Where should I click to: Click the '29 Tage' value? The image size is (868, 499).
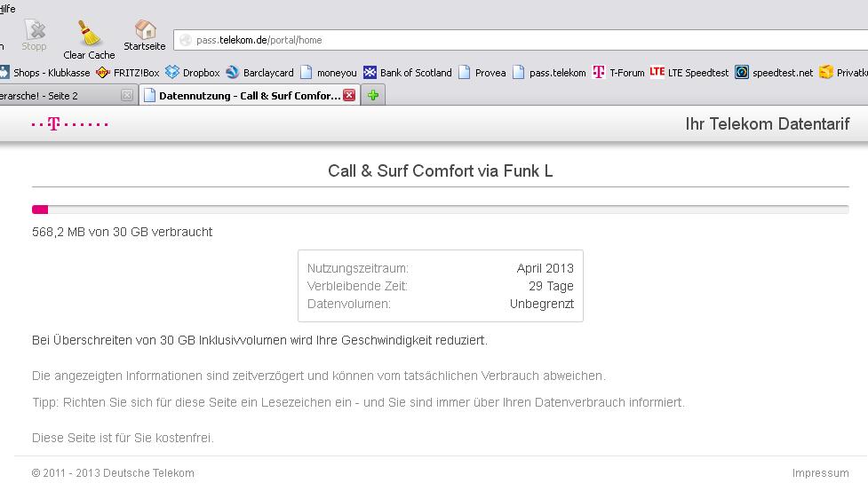[552, 286]
